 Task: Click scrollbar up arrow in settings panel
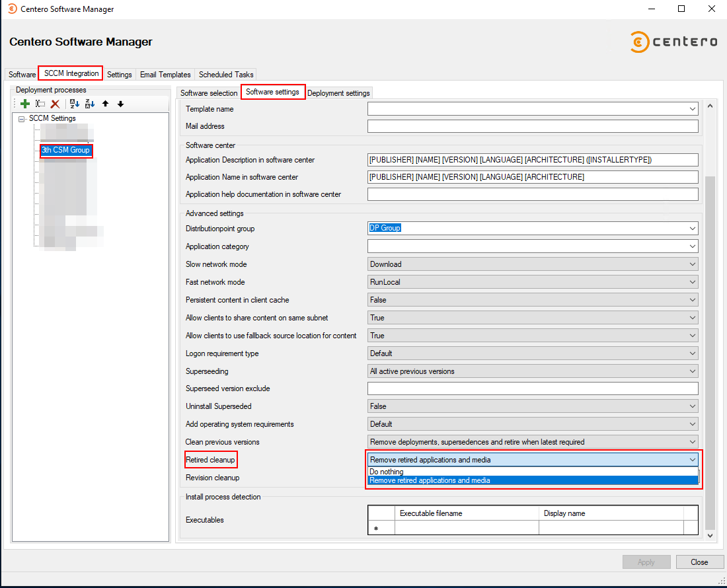pos(710,106)
